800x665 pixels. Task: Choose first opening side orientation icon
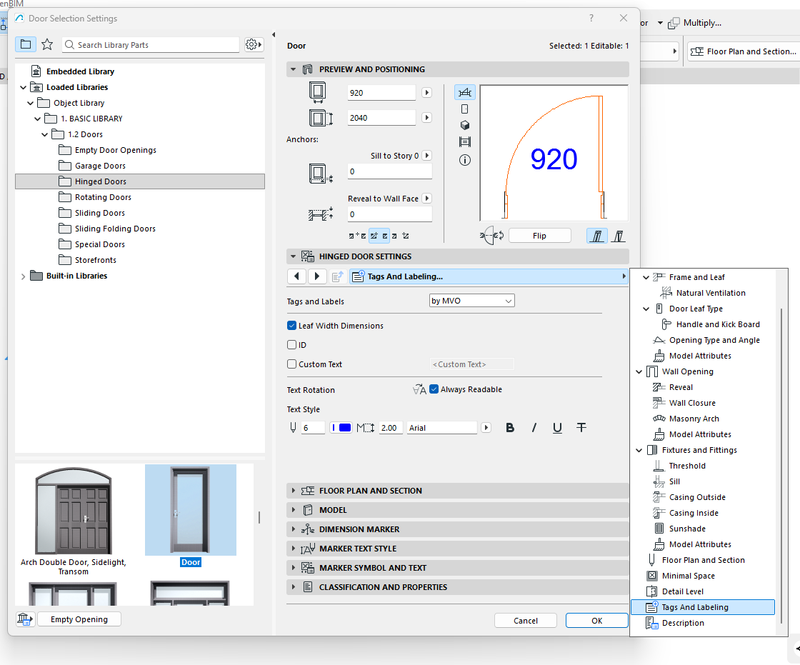pyautogui.click(x=596, y=236)
